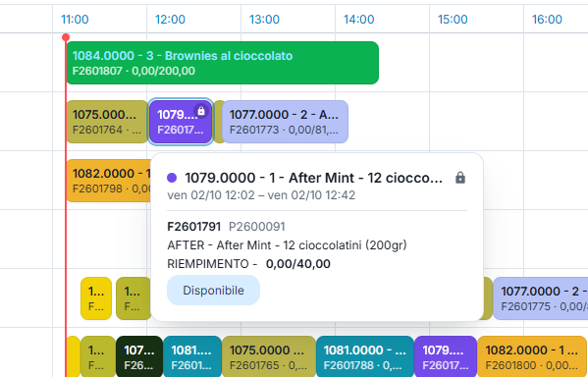The image size is (588, 377).
Task: Click tooltip title 1079.0000 - 1 - After Mint
Action: coord(314,178)
